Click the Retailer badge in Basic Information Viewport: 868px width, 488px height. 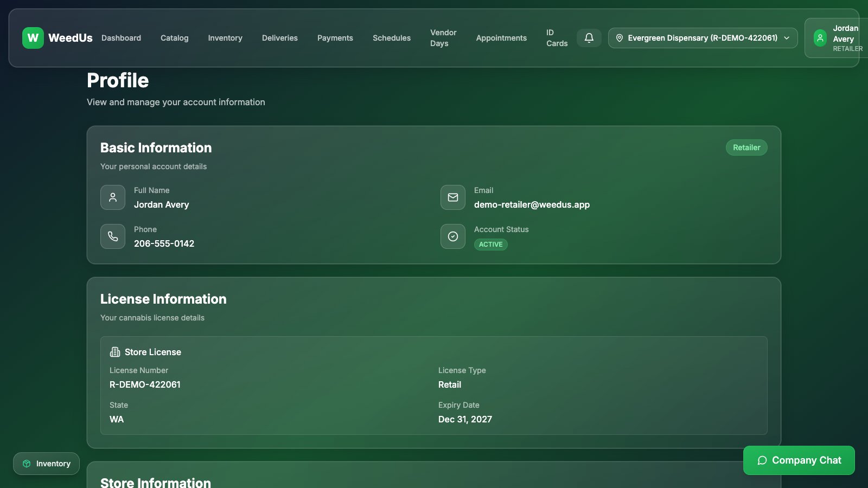746,147
